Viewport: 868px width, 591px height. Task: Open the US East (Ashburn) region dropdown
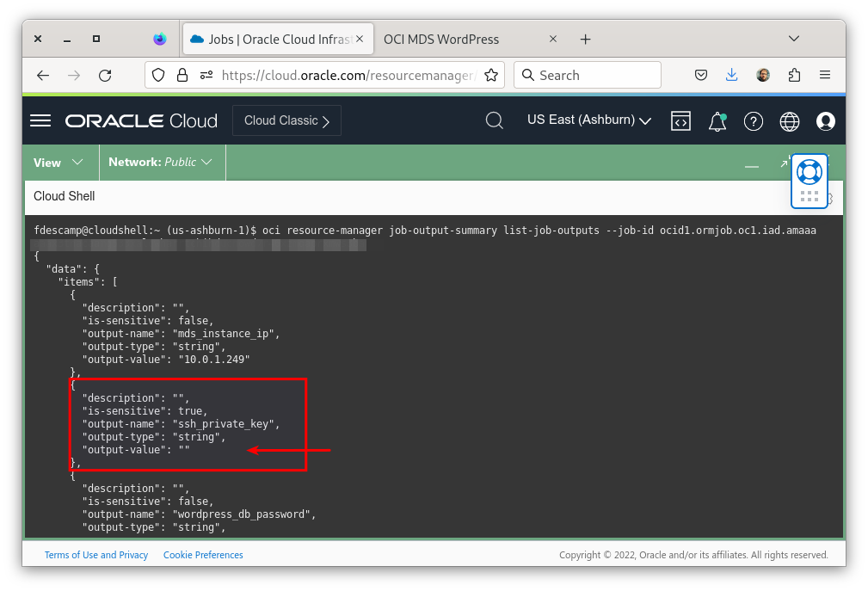point(588,120)
